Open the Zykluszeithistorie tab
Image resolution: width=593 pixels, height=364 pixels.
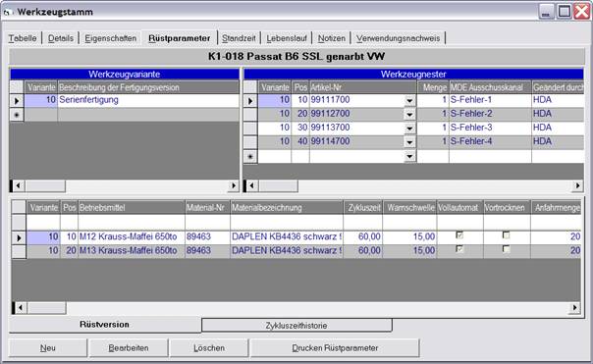coord(296,326)
